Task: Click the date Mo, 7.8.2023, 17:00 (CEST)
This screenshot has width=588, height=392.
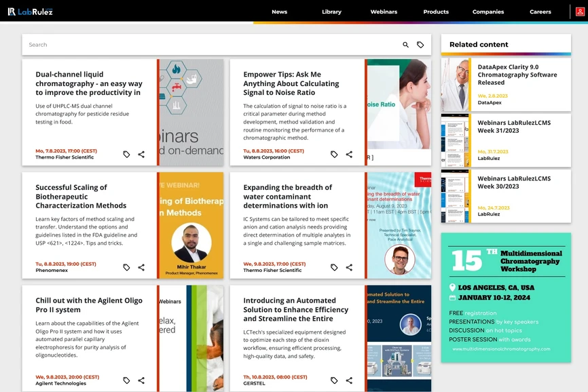Action: pos(66,151)
